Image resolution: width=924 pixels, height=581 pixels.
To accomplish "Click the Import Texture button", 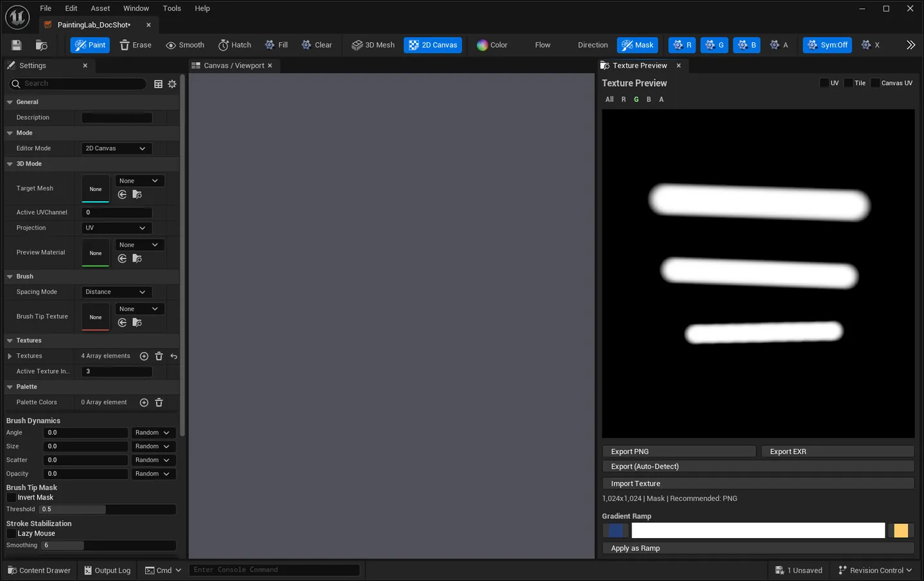I will click(758, 484).
